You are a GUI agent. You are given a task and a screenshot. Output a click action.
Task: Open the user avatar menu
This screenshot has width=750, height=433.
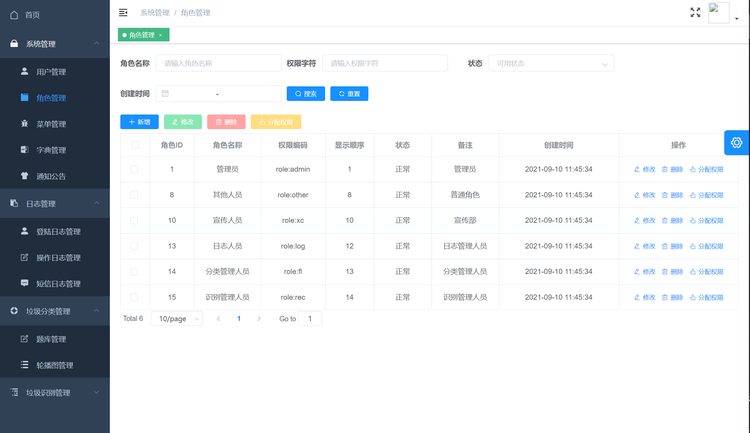pyautogui.click(x=718, y=13)
